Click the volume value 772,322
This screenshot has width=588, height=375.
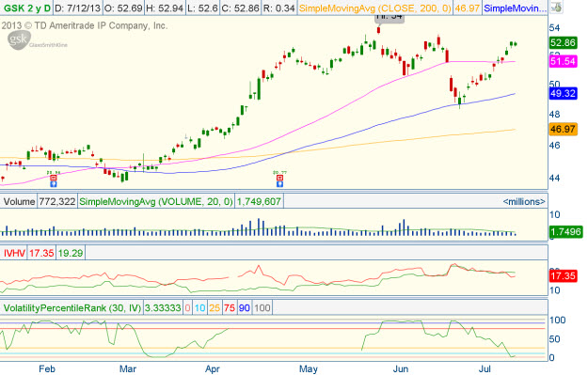(57, 201)
